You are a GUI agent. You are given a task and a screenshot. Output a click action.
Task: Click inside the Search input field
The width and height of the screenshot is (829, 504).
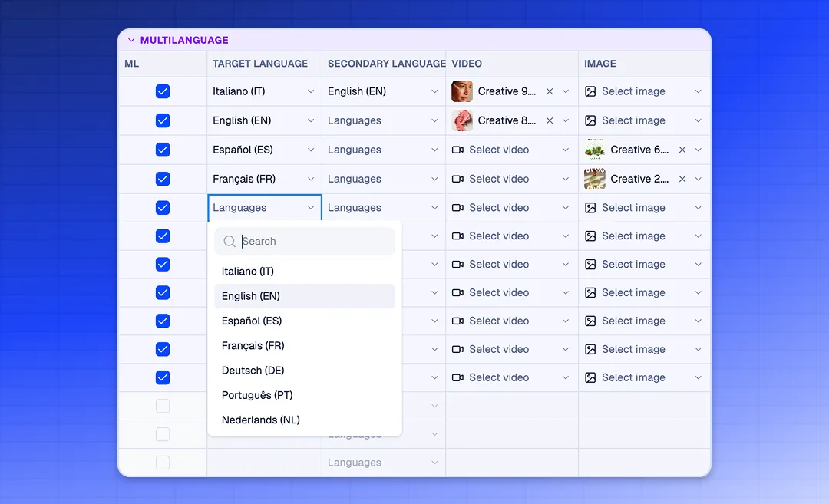[x=307, y=241]
